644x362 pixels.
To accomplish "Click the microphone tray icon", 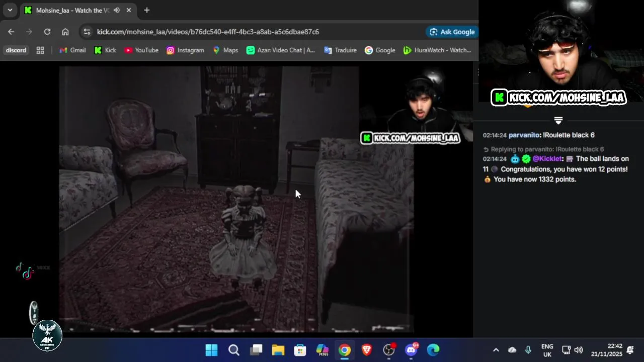I will click(x=528, y=350).
